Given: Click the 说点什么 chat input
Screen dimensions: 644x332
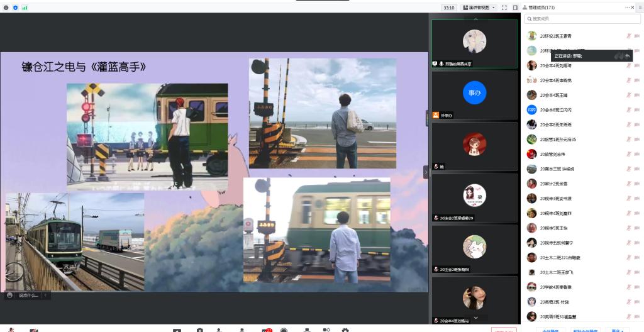Looking at the screenshot, I should 29,295.
